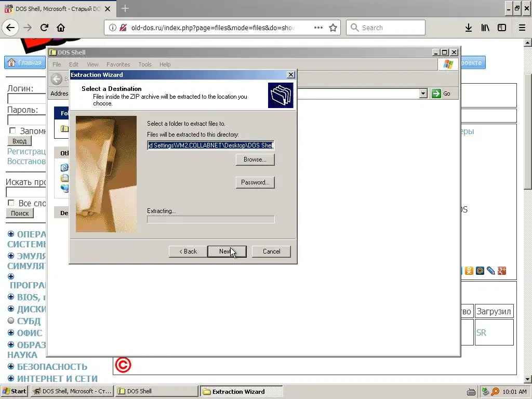Image resolution: width=532 pixels, height=399 pixels.
Task: Open the Help menu in DOS Shell window
Action: (x=165, y=64)
